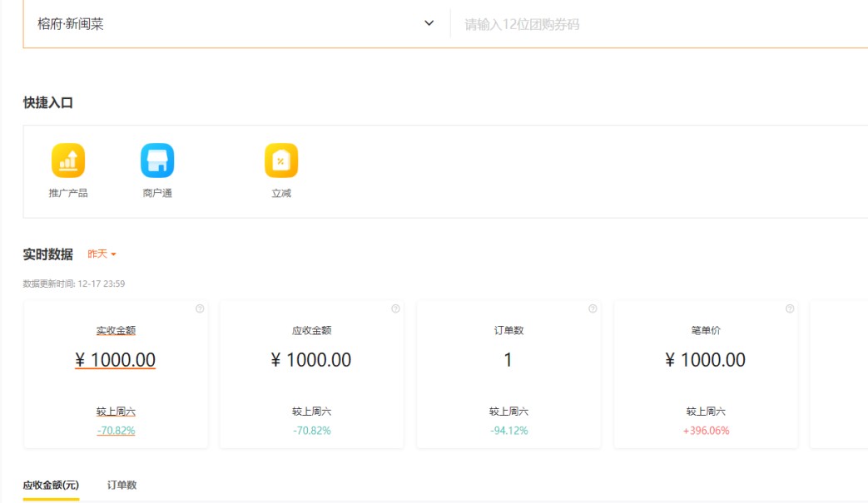Click help icon on 实收金额 card

(x=200, y=309)
